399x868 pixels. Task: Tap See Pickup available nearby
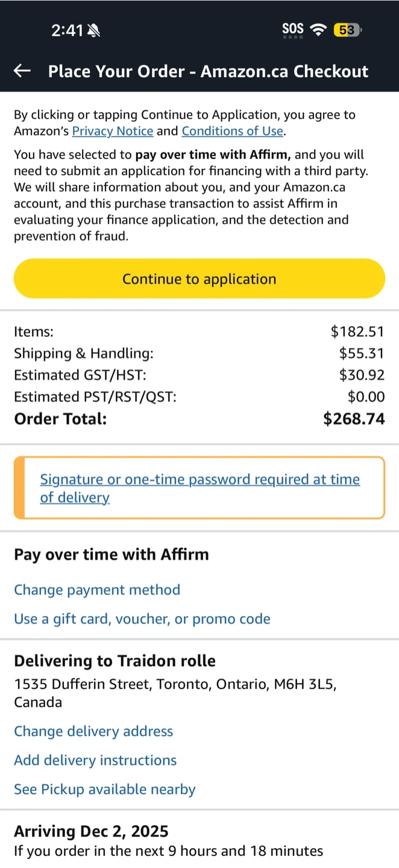[105, 789]
